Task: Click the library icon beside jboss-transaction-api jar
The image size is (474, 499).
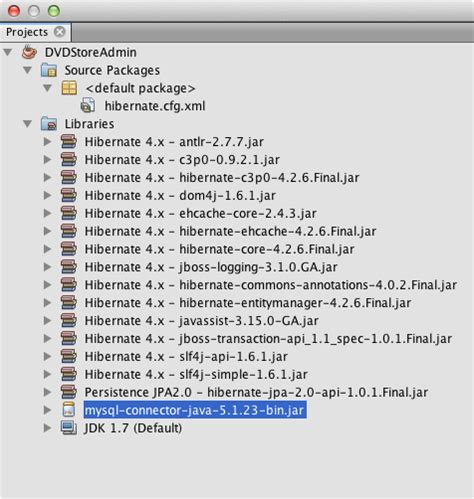Action: (69, 339)
